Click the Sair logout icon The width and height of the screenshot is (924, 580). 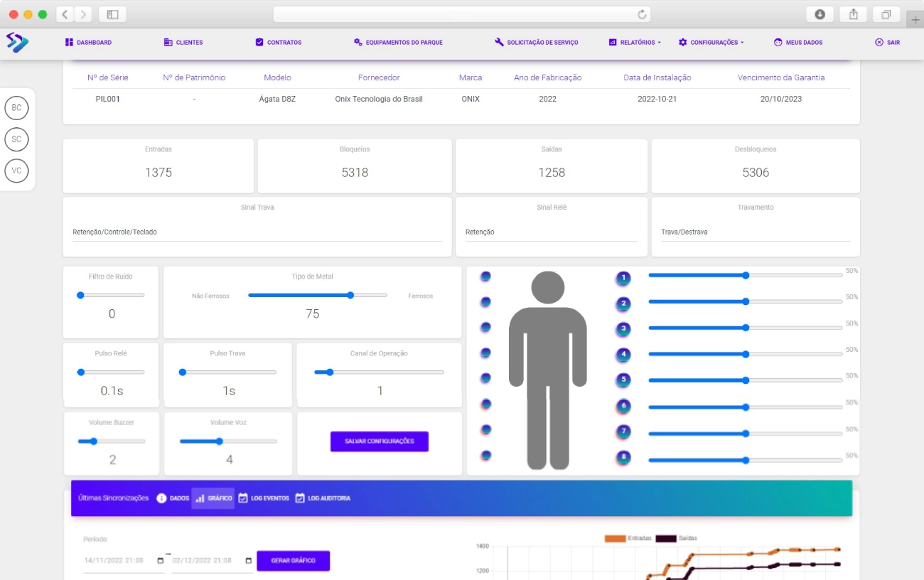[x=879, y=43]
